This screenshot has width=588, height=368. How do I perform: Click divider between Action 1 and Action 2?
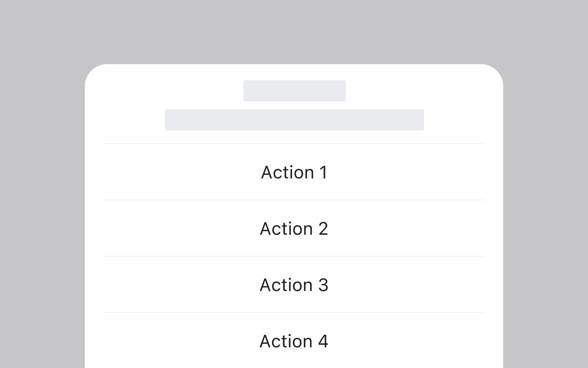294,200
